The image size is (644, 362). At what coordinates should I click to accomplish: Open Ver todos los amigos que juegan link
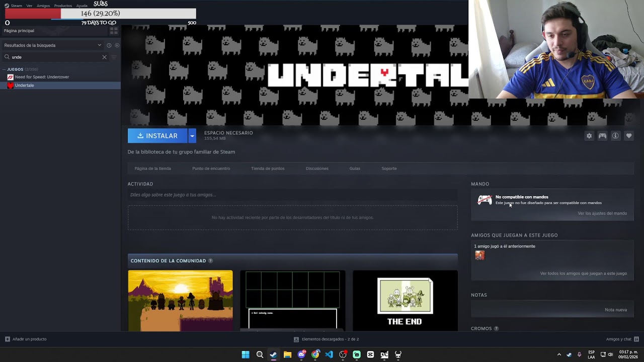[x=583, y=274]
